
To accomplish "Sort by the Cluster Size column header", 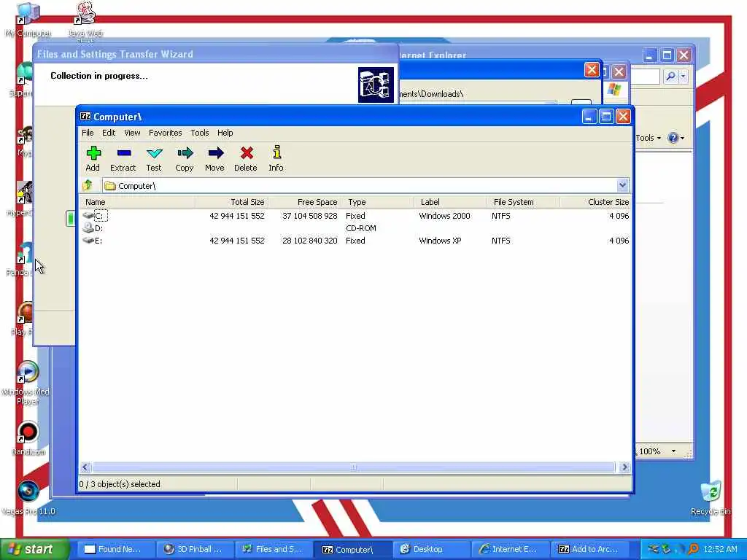I will (x=595, y=202).
